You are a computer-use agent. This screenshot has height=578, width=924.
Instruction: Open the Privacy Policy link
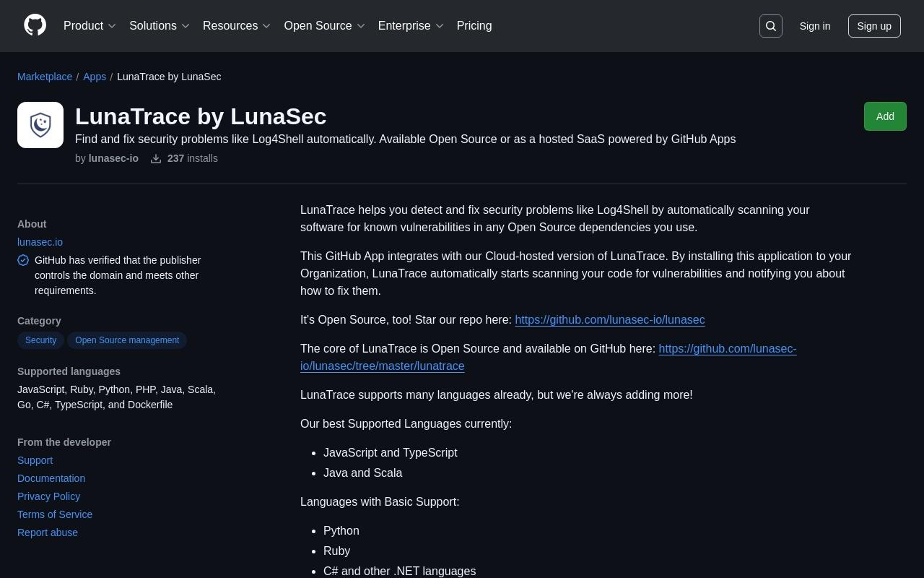coord(48,496)
